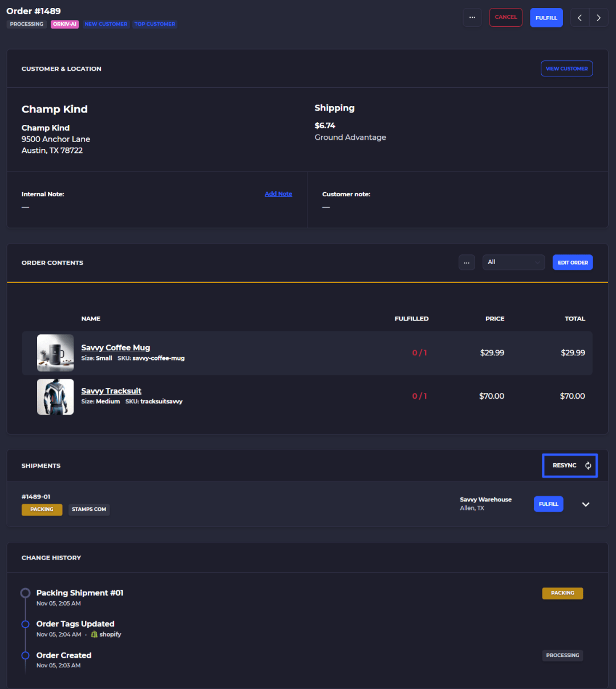
Task: Click Order Tags Updated history entry
Action: [75, 624]
